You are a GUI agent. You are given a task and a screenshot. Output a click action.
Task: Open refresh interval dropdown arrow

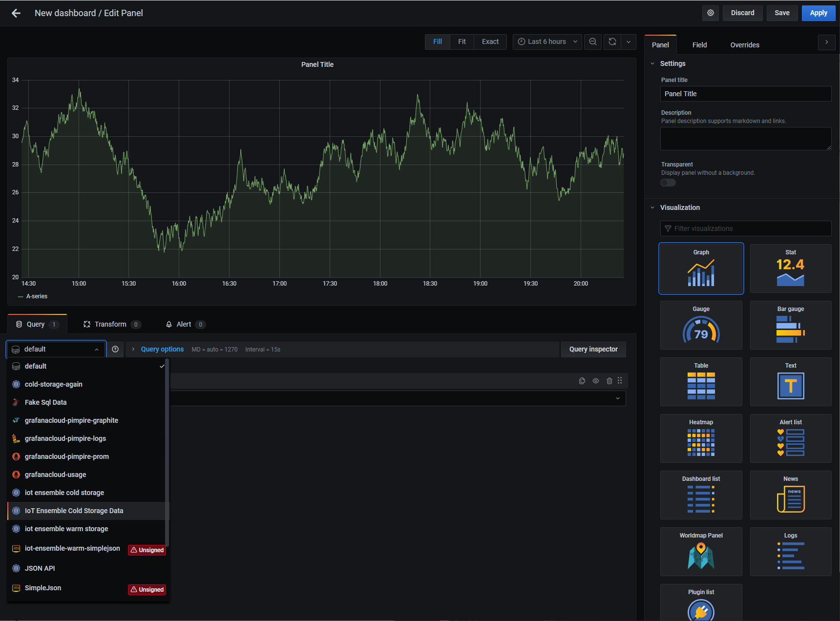pos(629,42)
